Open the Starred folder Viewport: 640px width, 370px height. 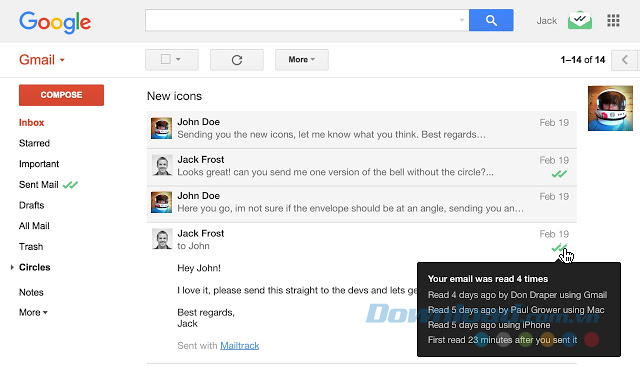pos(34,144)
